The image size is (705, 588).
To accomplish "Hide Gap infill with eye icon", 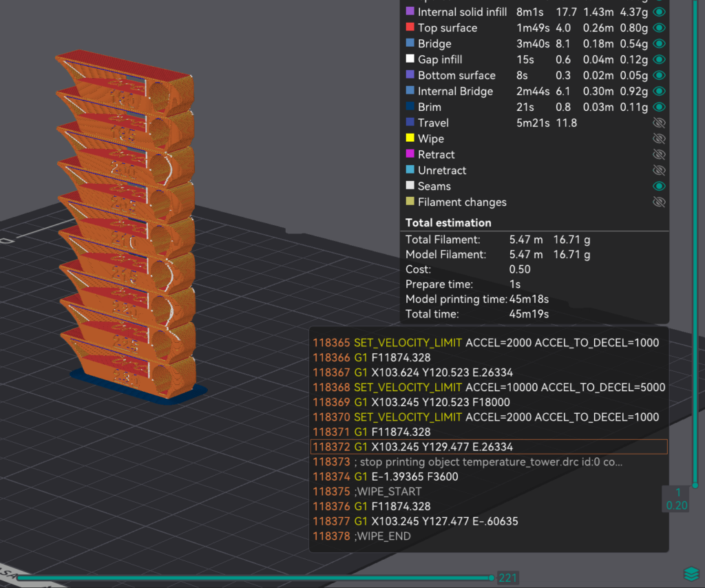I will pyautogui.click(x=659, y=59).
